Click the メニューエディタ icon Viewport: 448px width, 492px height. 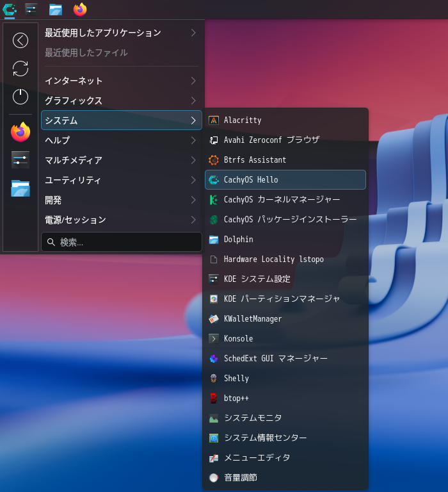click(x=214, y=458)
